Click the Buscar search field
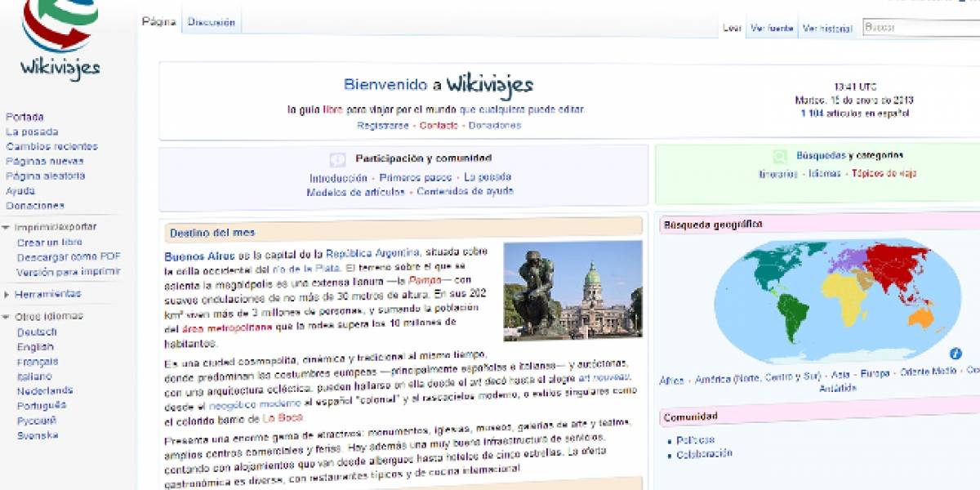The width and height of the screenshot is (980, 490). click(921, 27)
